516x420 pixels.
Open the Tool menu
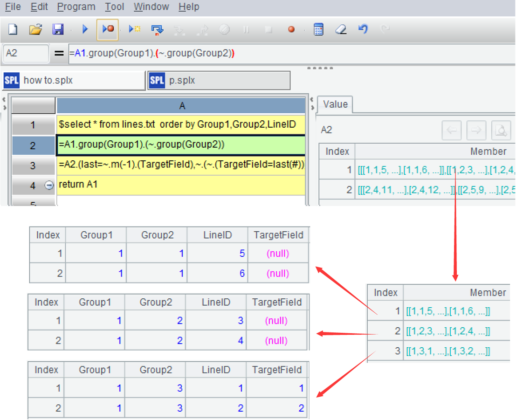114,7
